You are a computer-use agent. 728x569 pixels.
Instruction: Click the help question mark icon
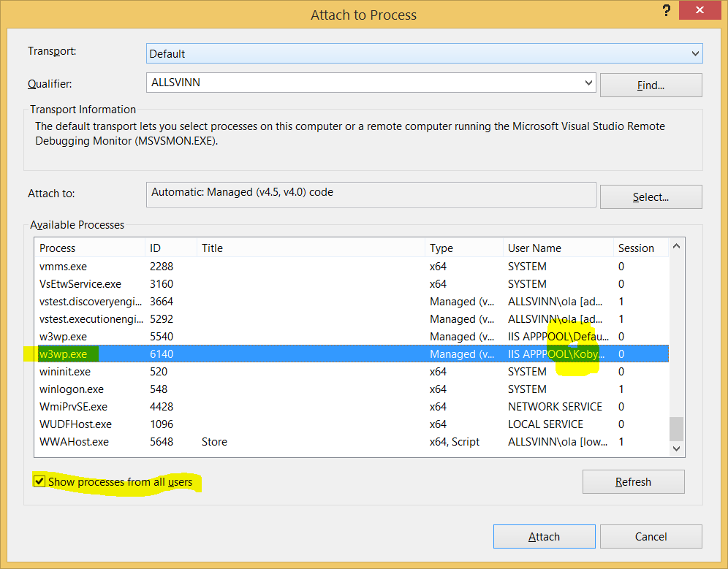[667, 11]
